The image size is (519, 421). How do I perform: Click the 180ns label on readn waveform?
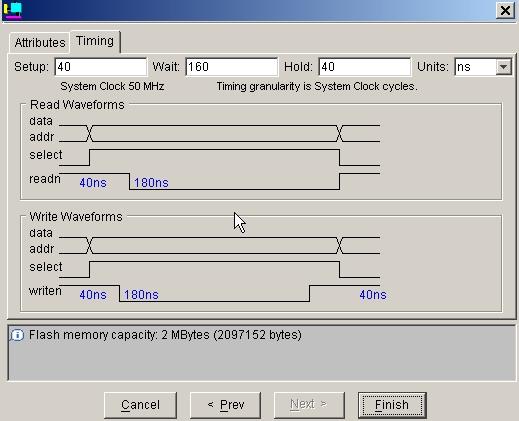(151, 183)
